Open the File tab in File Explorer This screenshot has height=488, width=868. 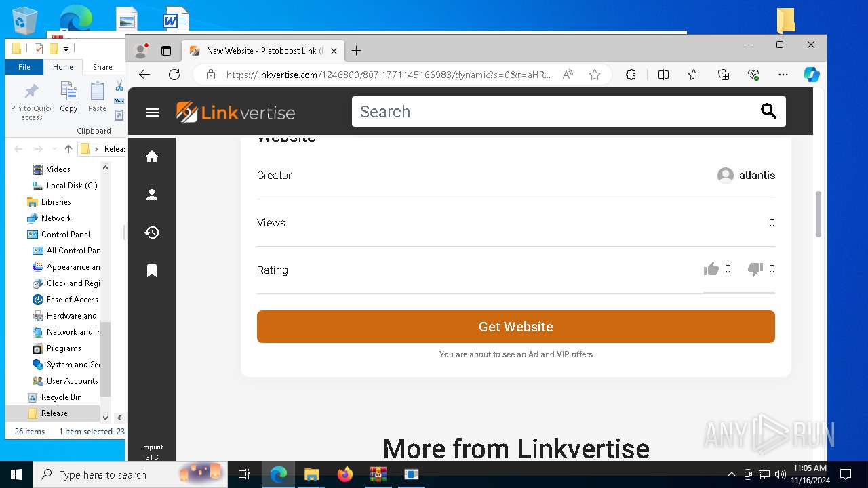pos(24,67)
